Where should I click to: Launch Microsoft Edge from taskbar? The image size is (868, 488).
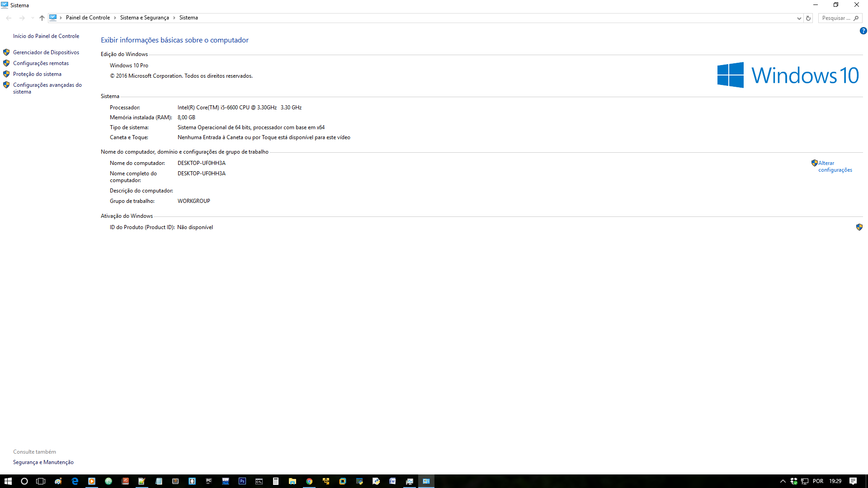coord(75,481)
